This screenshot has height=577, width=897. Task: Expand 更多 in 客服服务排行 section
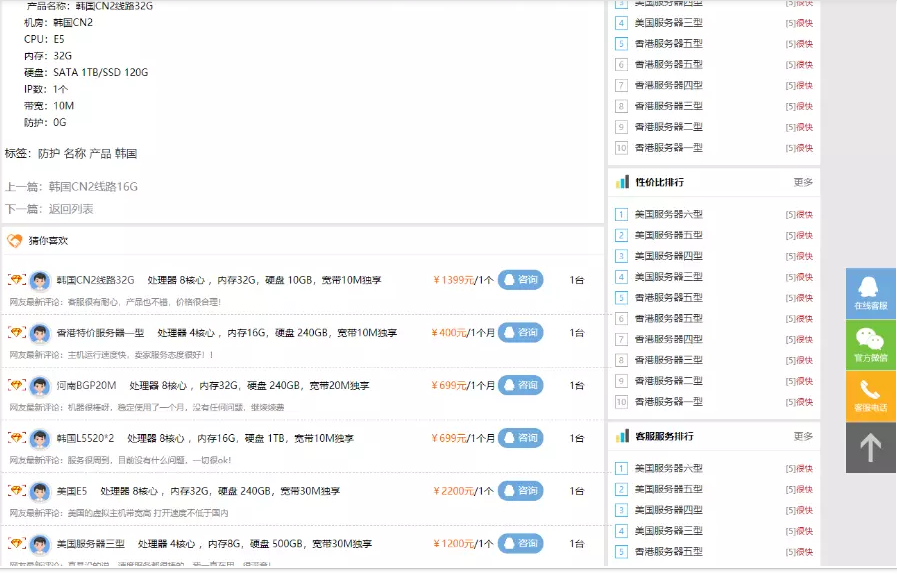click(x=803, y=436)
